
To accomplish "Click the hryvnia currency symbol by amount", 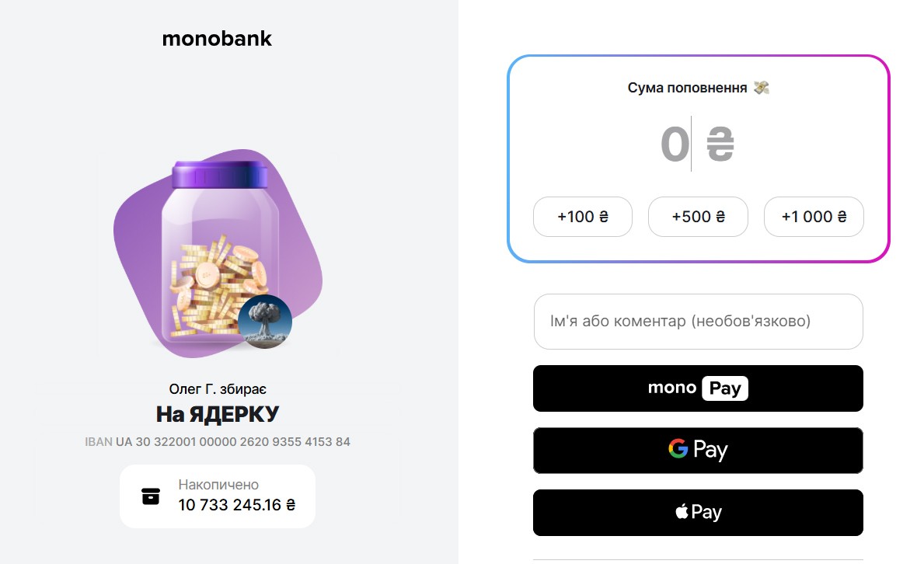I will (720, 144).
